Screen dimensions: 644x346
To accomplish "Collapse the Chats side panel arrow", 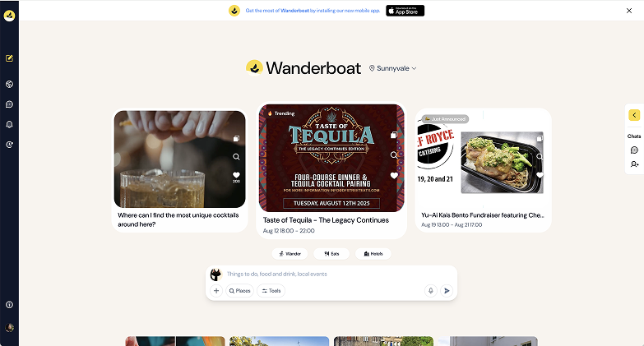I will (x=634, y=115).
